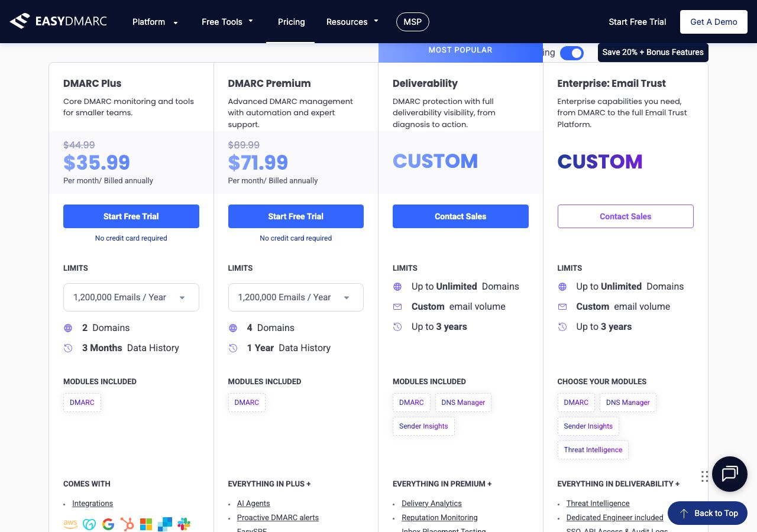Click history icon beside 1 Year Data History

click(233, 348)
